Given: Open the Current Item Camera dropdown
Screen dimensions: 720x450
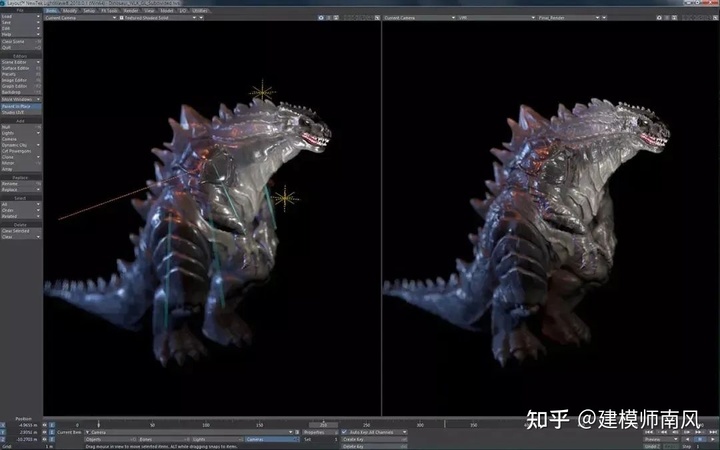Looking at the screenshot, I should click(x=189, y=432).
